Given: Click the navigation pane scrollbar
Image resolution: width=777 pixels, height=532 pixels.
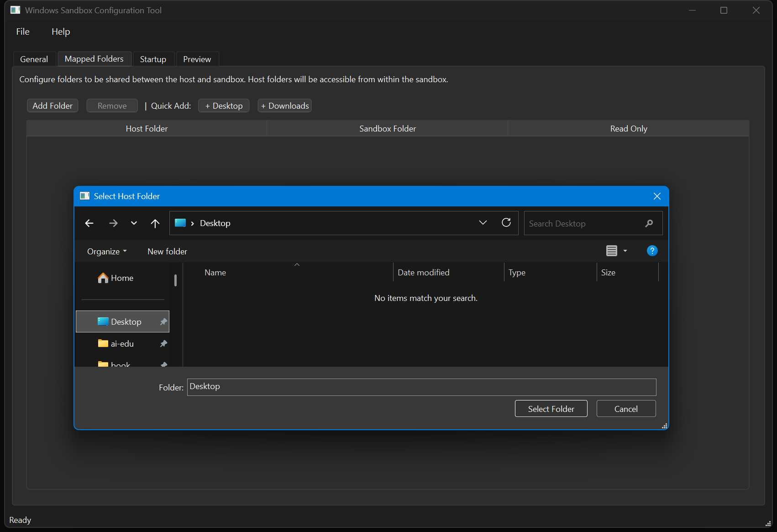Looking at the screenshot, I should pos(175,280).
